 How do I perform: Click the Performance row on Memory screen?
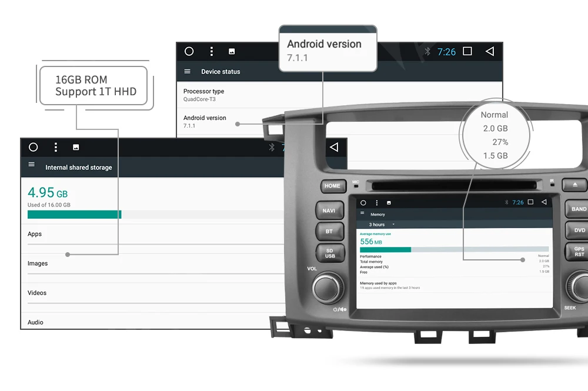click(x=454, y=256)
